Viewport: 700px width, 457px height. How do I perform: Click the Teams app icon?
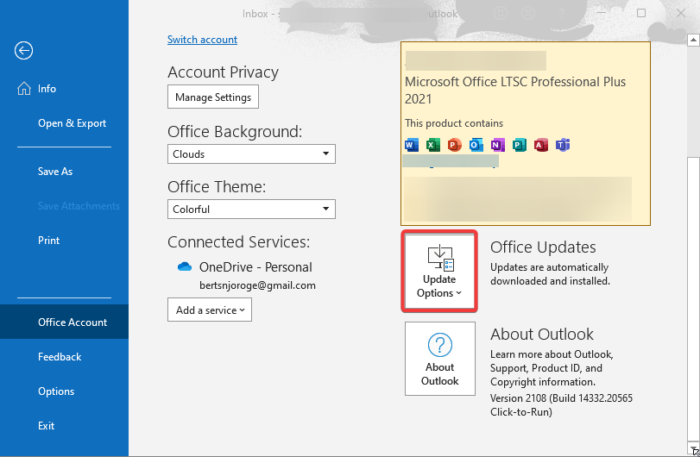click(562, 145)
